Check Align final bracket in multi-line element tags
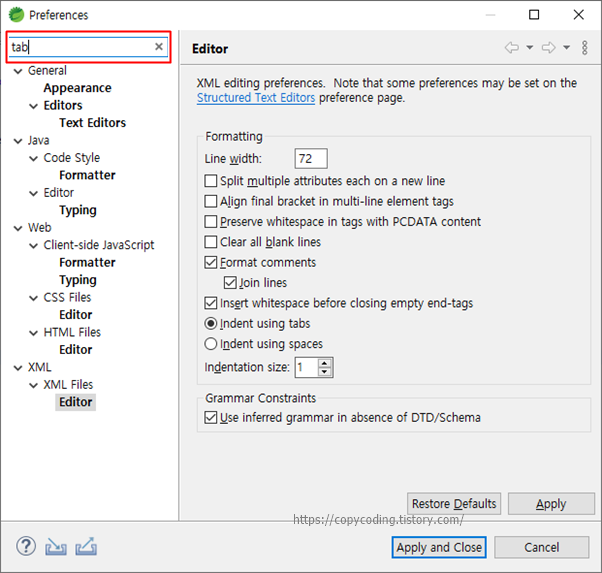The image size is (602, 573). (x=211, y=201)
